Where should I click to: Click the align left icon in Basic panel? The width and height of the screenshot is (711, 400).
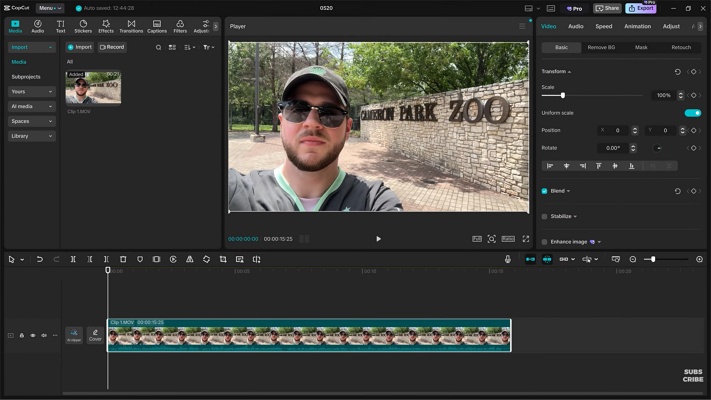pyautogui.click(x=550, y=166)
